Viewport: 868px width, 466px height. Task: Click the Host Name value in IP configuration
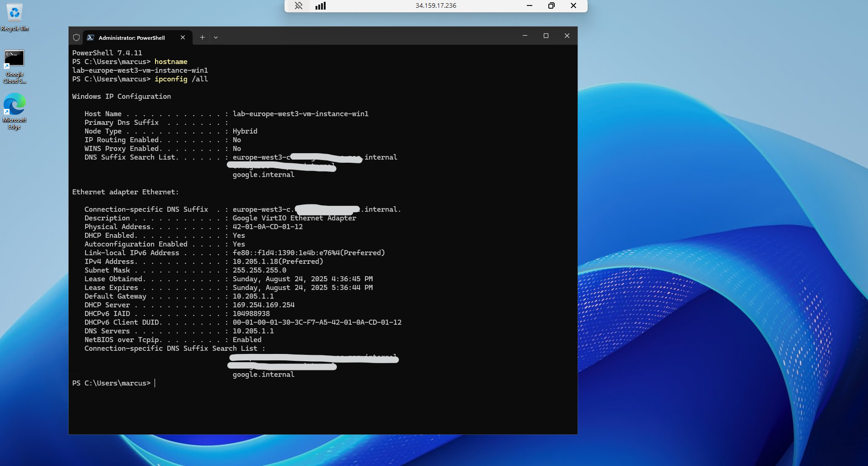[x=300, y=114]
